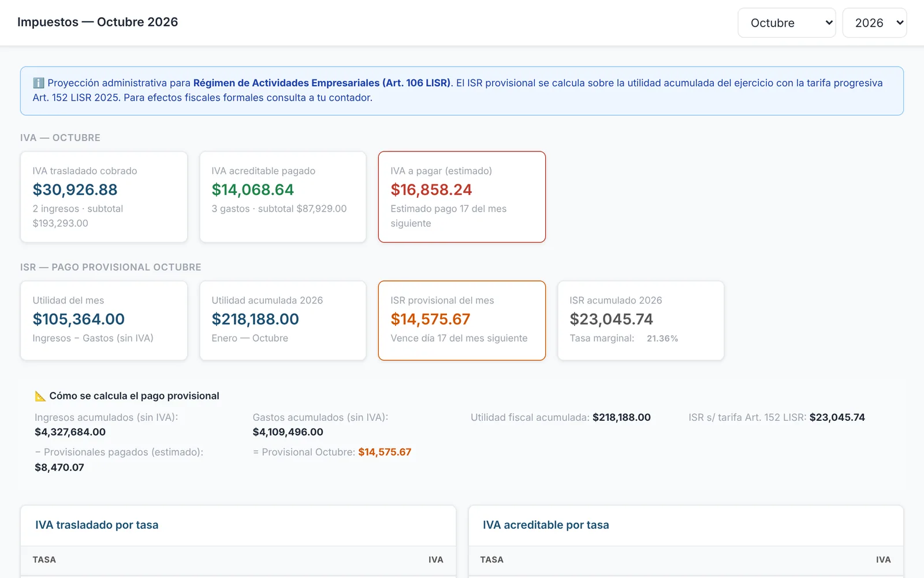Click the $4,109,496.00 accumulated expenses value
Viewport: 924px width, 578px height.
[x=288, y=432]
